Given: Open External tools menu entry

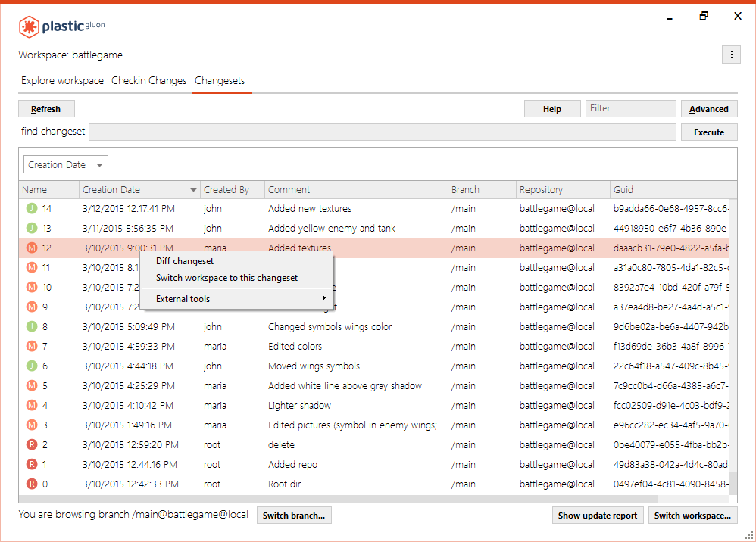Looking at the screenshot, I should 183,299.
